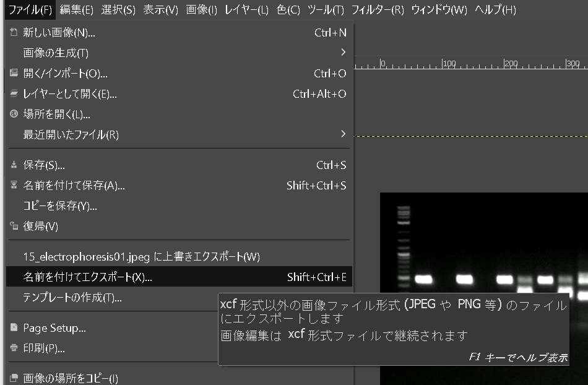Image resolution: width=588 pixels, height=385 pixels.
Task: Click the new image icon in File menu
Action: 14,33
